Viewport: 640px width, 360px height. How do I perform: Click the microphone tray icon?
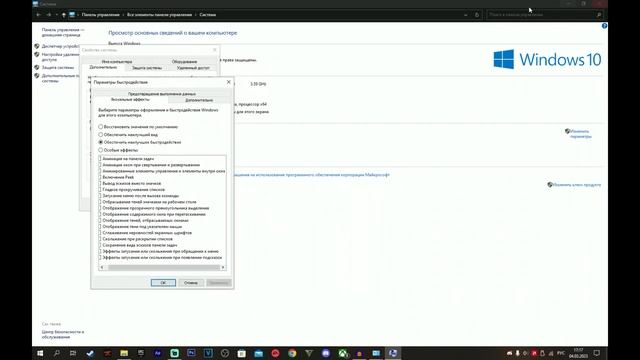click(518, 353)
